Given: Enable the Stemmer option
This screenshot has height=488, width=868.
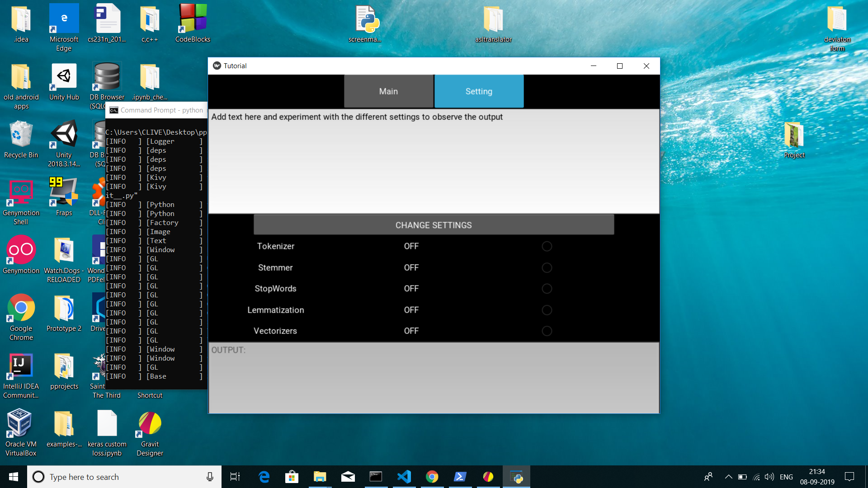Looking at the screenshot, I should point(547,267).
